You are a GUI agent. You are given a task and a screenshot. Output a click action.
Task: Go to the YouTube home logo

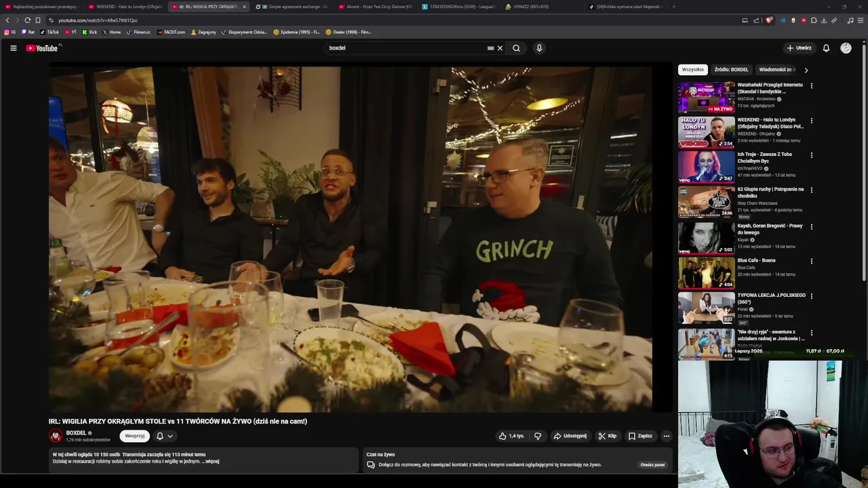42,48
